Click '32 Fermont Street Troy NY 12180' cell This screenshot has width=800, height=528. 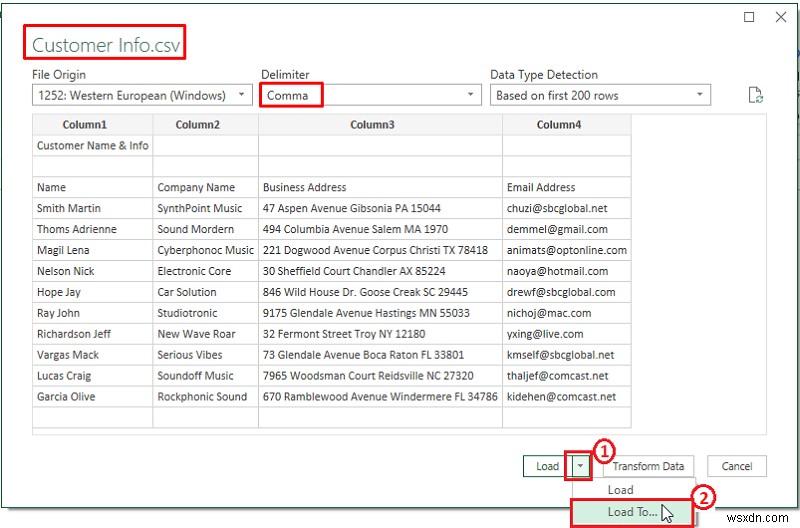[x=381, y=334]
